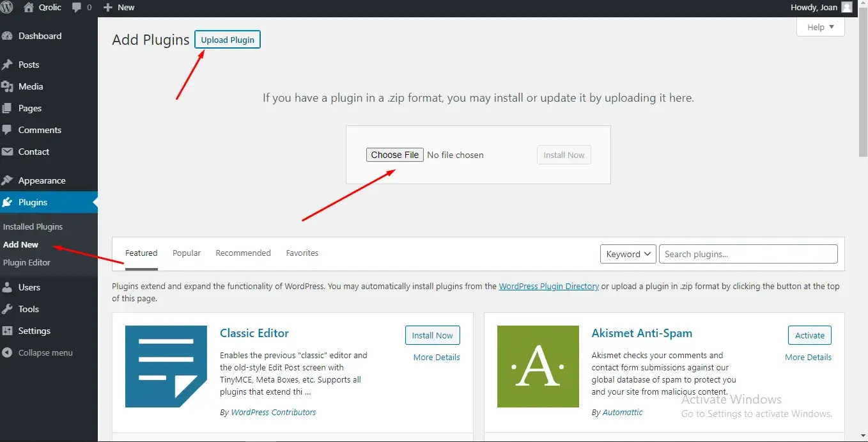Open the comments bubble icon in admin bar
Screen dimensions: 868x442
point(77,8)
